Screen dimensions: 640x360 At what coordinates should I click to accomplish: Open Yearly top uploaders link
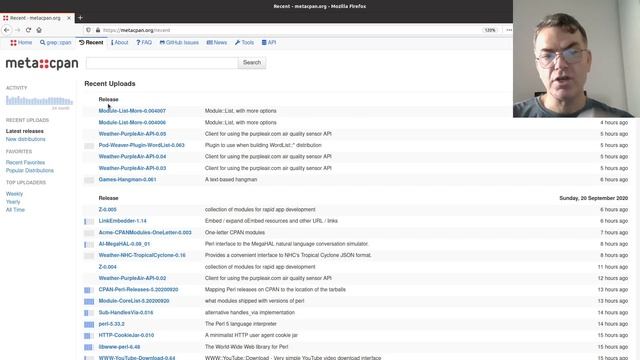pyautogui.click(x=13, y=202)
